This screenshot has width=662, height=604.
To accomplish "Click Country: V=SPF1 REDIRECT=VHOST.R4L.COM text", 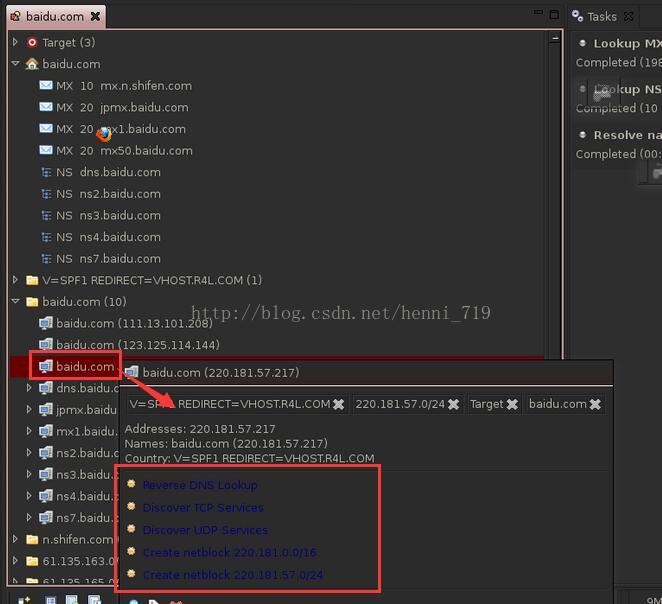I will tap(250, 458).
